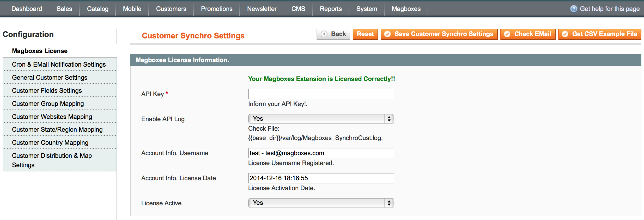The width and height of the screenshot is (644, 220).
Task: Open Customer Distribution & Map Settings
Action: point(60,160)
